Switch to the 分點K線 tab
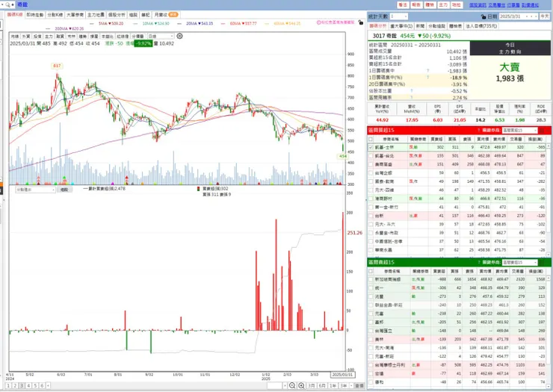The width and height of the screenshot is (553, 392). pos(55,14)
